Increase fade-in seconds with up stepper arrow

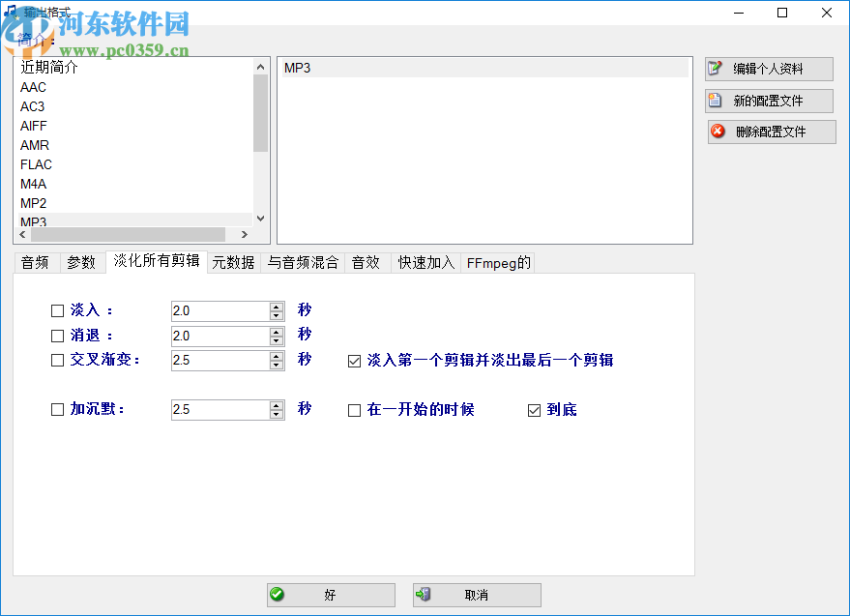[275, 305]
